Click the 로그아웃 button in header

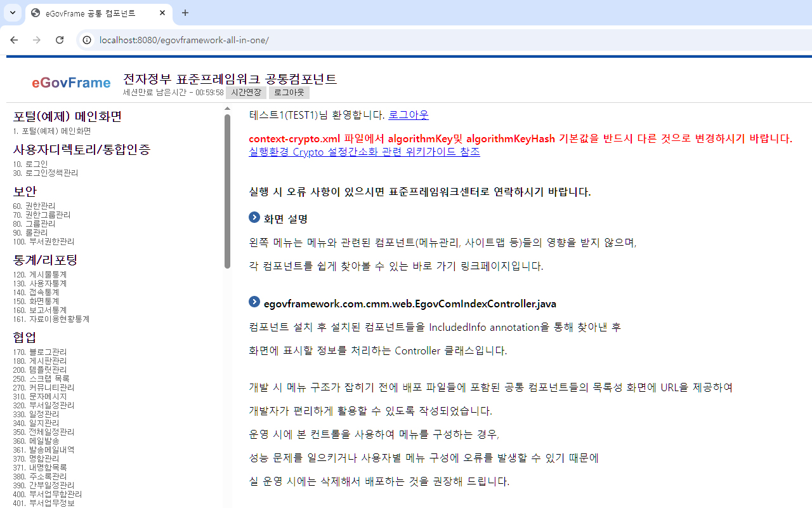click(289, 93)
